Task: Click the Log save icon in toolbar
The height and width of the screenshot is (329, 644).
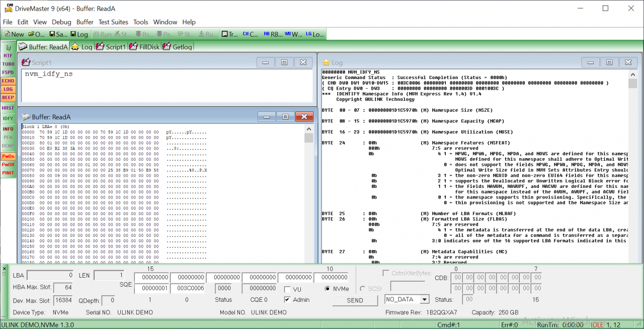Action: [x=79, y=34]
